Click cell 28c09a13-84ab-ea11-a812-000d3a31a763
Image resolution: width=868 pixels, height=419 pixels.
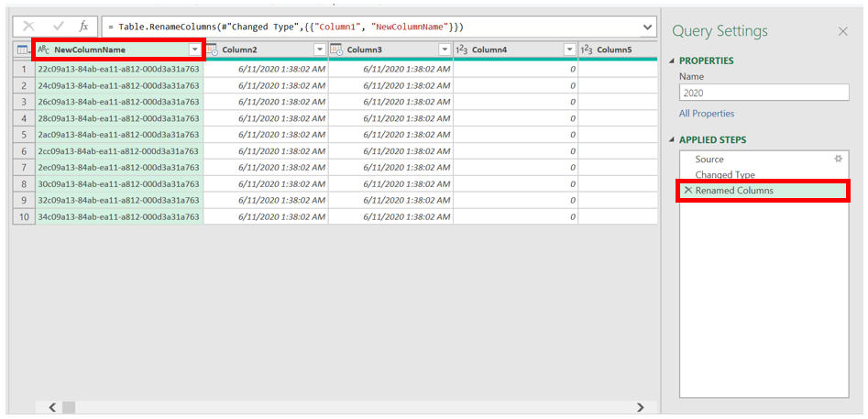(119, 118)
